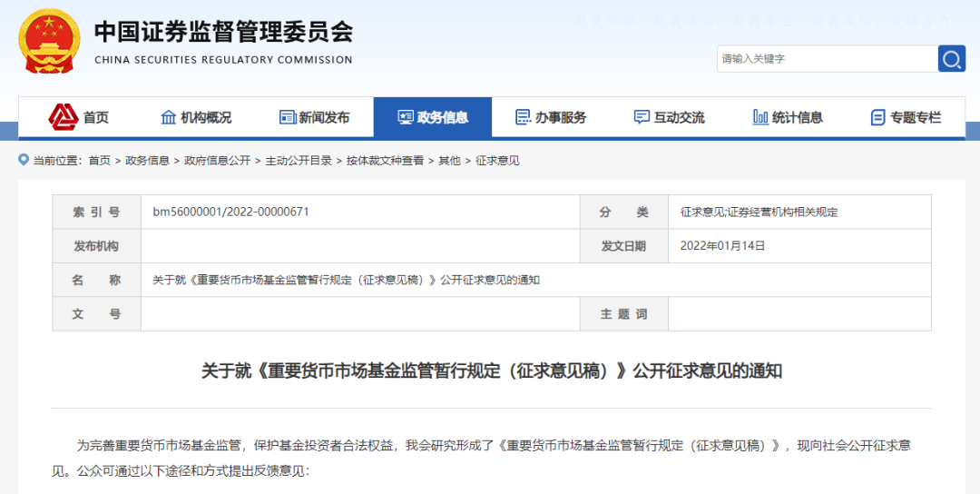Viewport: 980px width, 494px height.
Task: Click the 发文日期 label cell
Action: [x=624, y=246]
